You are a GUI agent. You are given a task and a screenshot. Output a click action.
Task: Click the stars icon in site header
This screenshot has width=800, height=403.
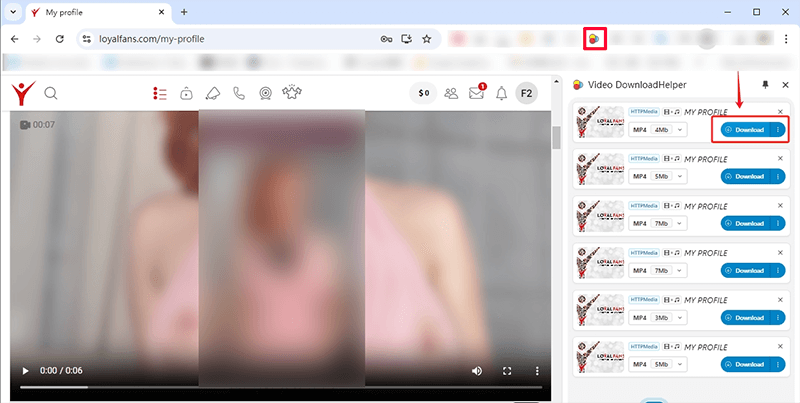292,92
